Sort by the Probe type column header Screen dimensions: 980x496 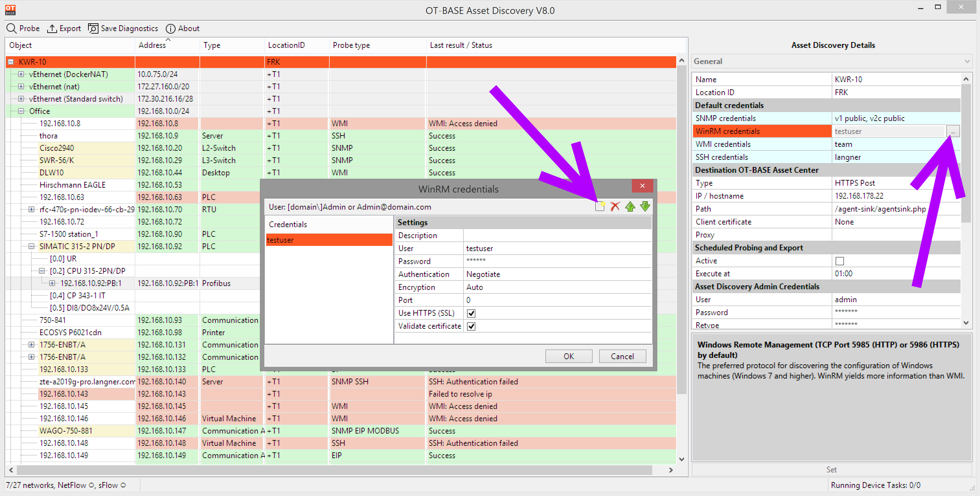pos(377,45)
